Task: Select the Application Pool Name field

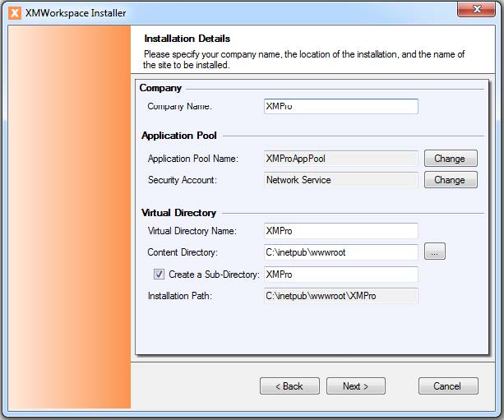Action: click(340, 158)
